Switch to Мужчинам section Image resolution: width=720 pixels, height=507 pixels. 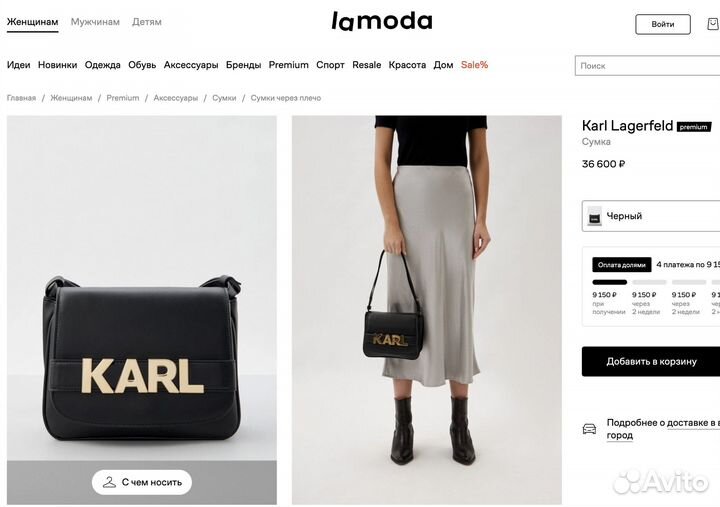click(x=95, y=22)
